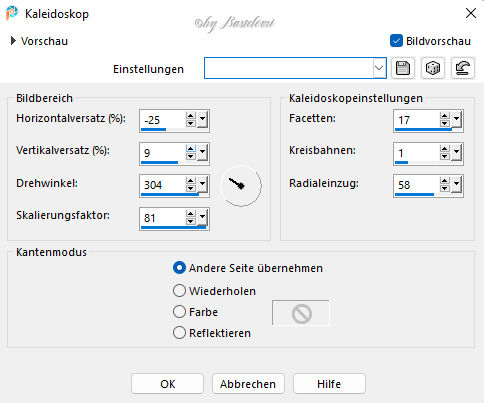484x403 pixels.
Task: Randomize parameters with the dice icon
Action: [433, 68]
